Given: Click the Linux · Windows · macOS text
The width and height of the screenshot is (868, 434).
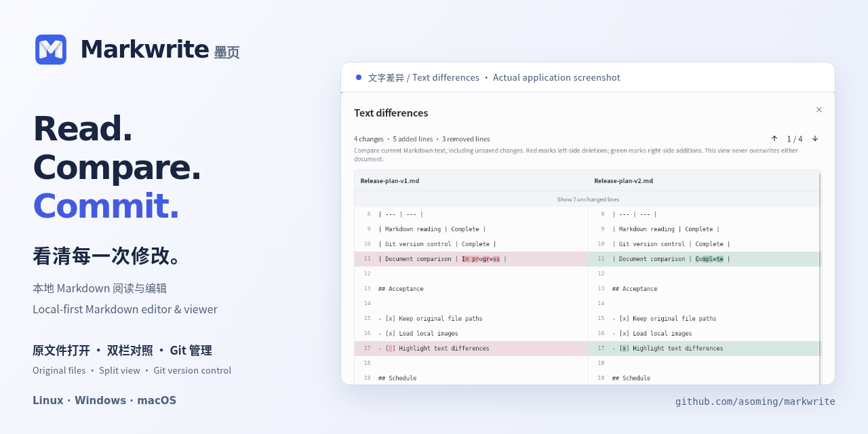Looking at the screenshot, I should point(104,400).
